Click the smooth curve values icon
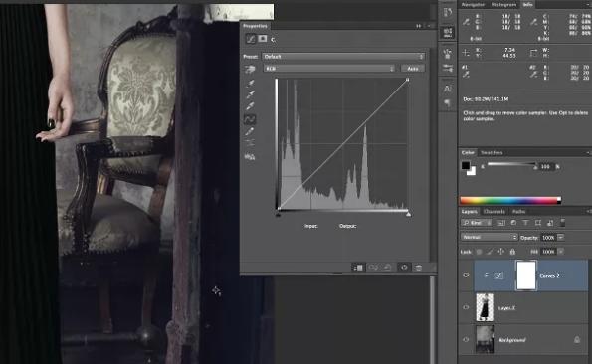Screen dimensions: 592x364 click(x=250, y=143)
